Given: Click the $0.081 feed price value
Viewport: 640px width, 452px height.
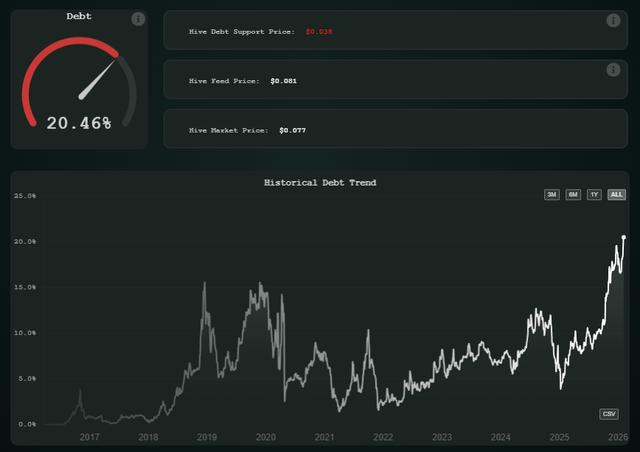Looking at the screenshot, I should point(284,80).
